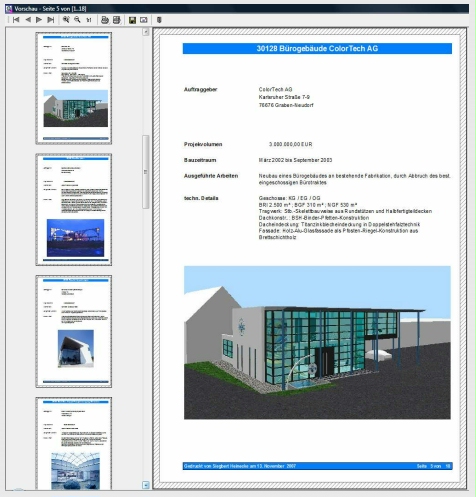Click the building rendering image on page
Viewport: 476px width, 497px height.
click(317, 342)
